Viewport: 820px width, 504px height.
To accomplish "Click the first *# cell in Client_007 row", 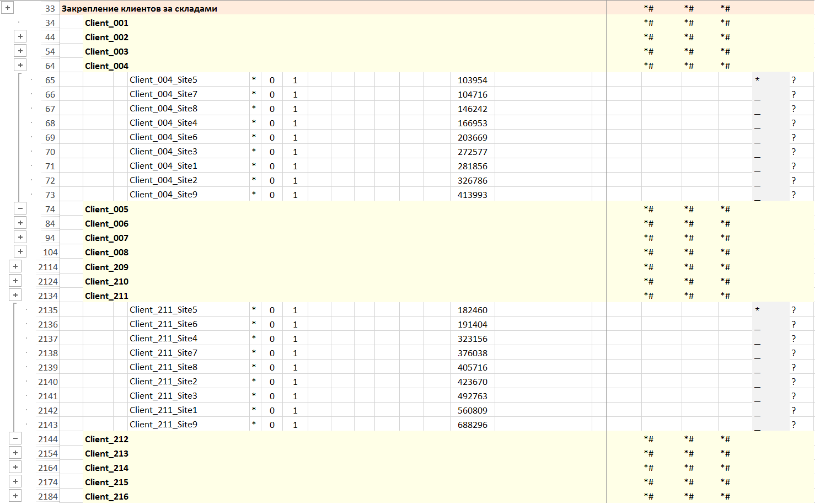I will point(649,238).
